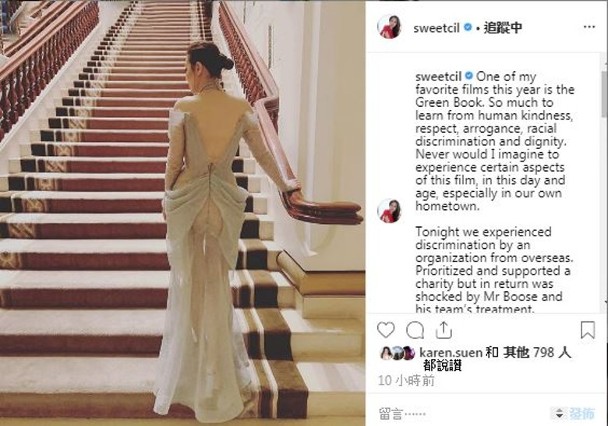Save post with the bookmark icon

pyautogui.click(x=587, y=330)
